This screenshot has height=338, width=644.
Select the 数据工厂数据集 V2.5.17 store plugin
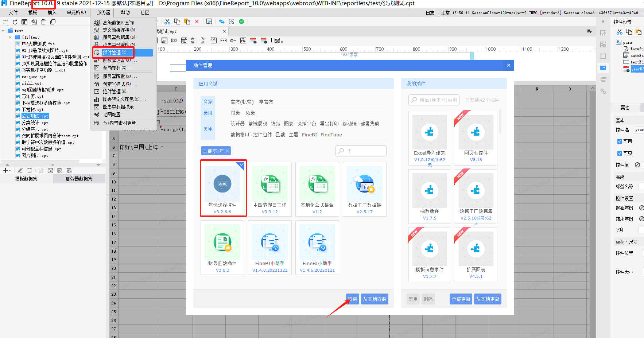coord(365,189)
